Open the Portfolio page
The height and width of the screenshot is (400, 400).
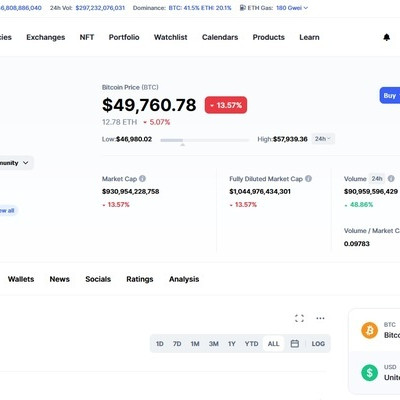coord(124,37)
